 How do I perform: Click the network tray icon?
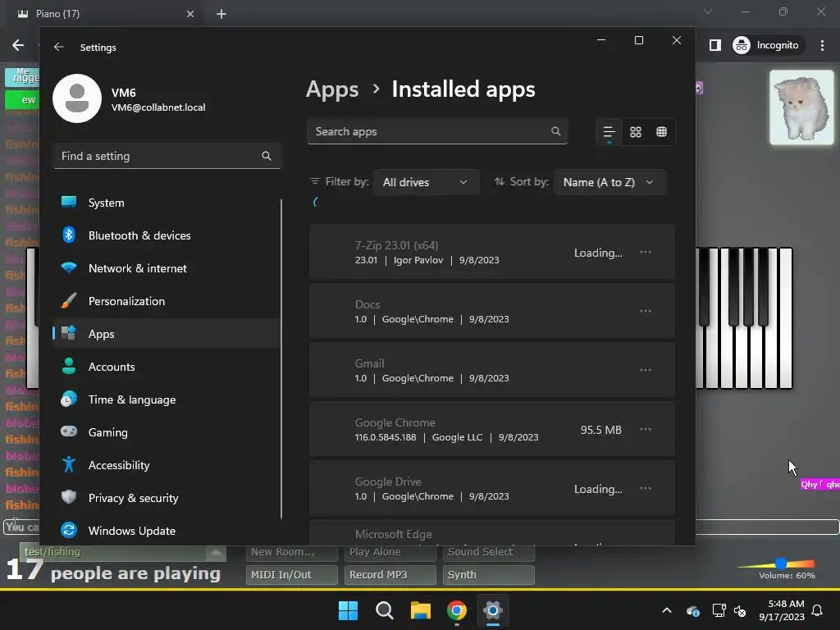click(x=719, y=610)
